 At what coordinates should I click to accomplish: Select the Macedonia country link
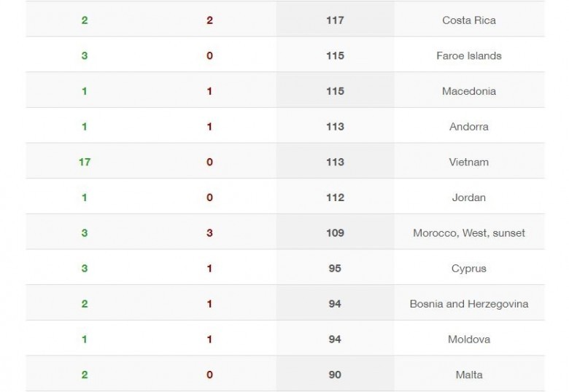tap(469, 91)
